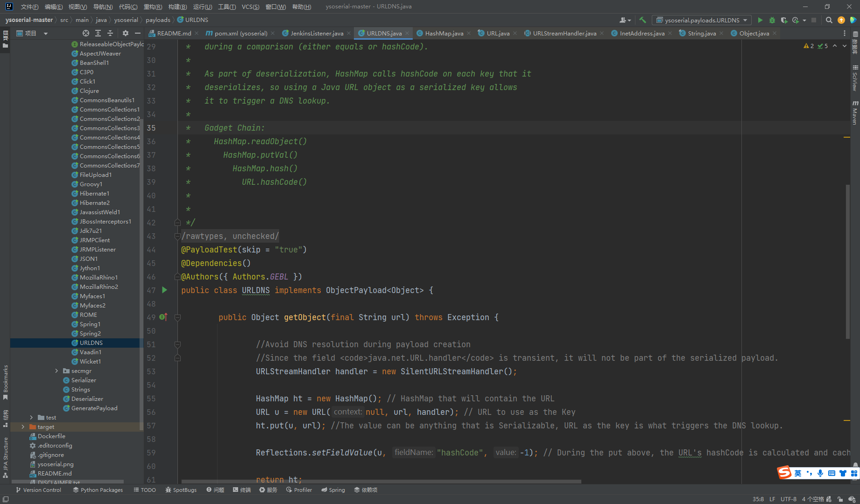Open the TODO tool window
This screenshot has height=504, width=860.
point(145,490)
